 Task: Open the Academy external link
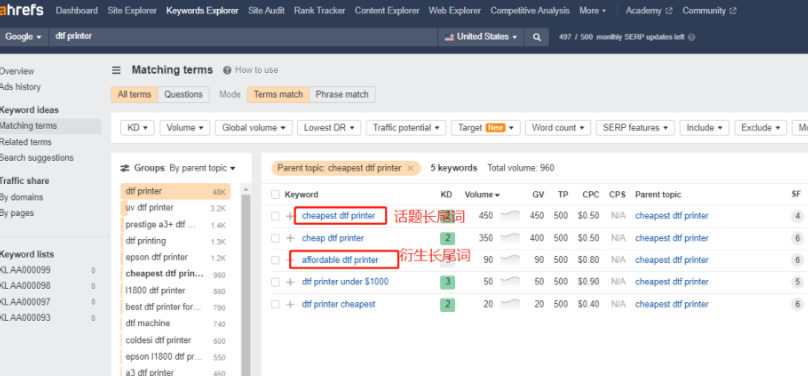click(x=649, y=10)
